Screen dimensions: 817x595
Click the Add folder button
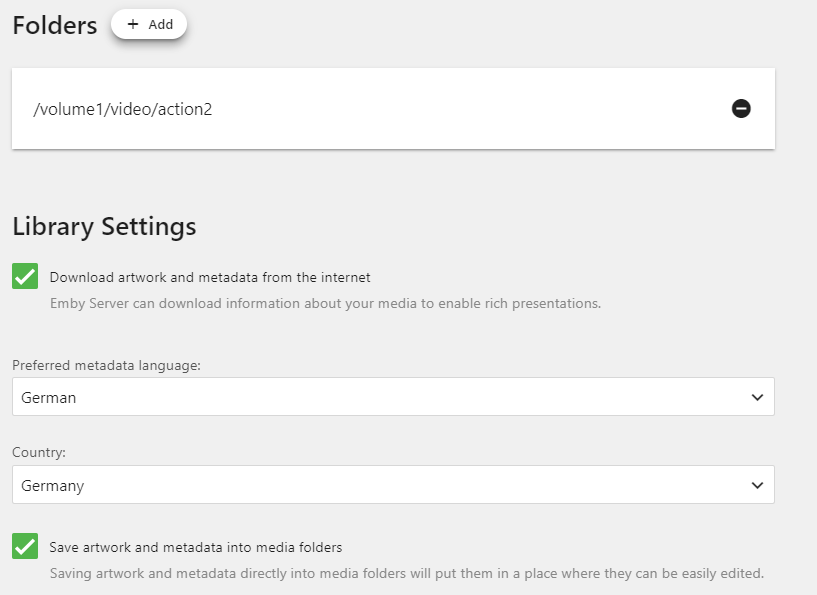pyautogui.click(x=149, y=24)
